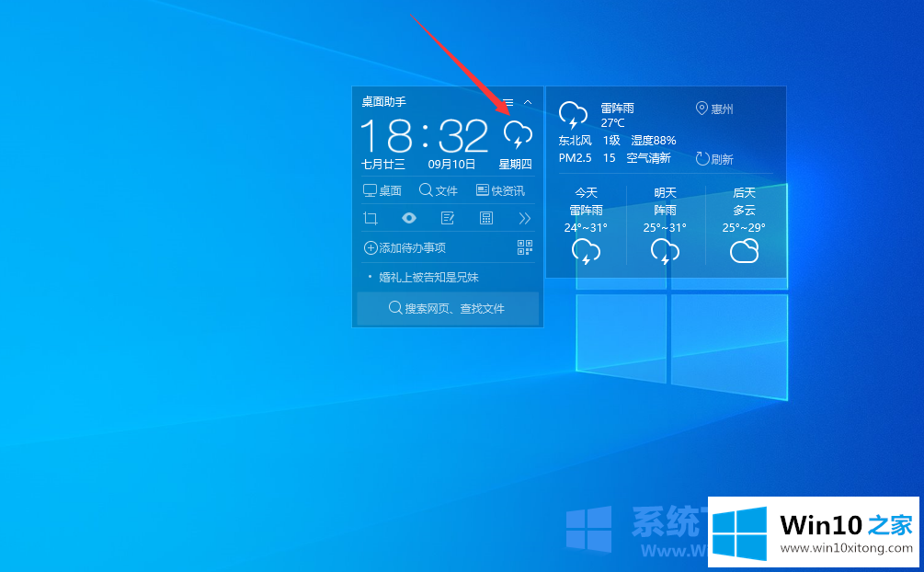The width and height of the screenshot is (924, 572).
Task: Click the cloudy icon under 后天
Action: pyautogui.click(x=745, y=251)
